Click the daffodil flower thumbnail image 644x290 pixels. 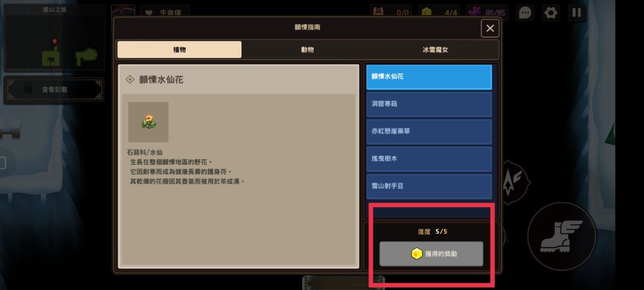[x=148, y=122]
